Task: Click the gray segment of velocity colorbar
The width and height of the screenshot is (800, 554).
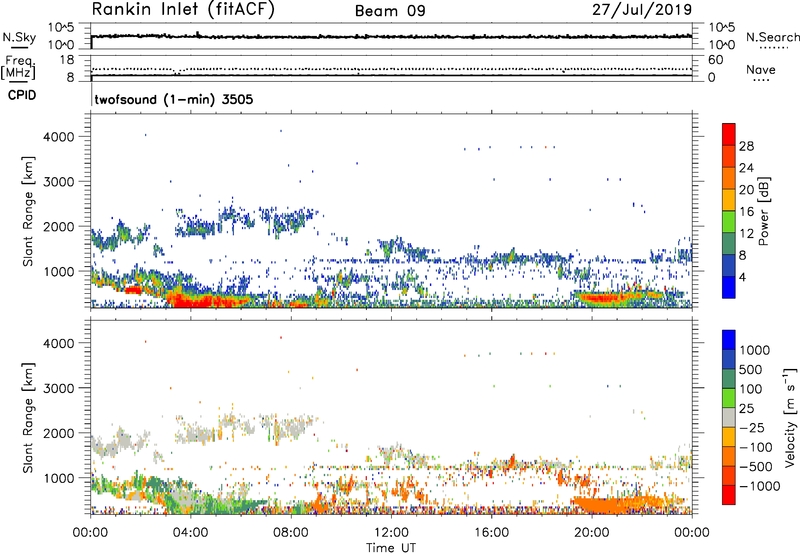Action: point(729,417)
